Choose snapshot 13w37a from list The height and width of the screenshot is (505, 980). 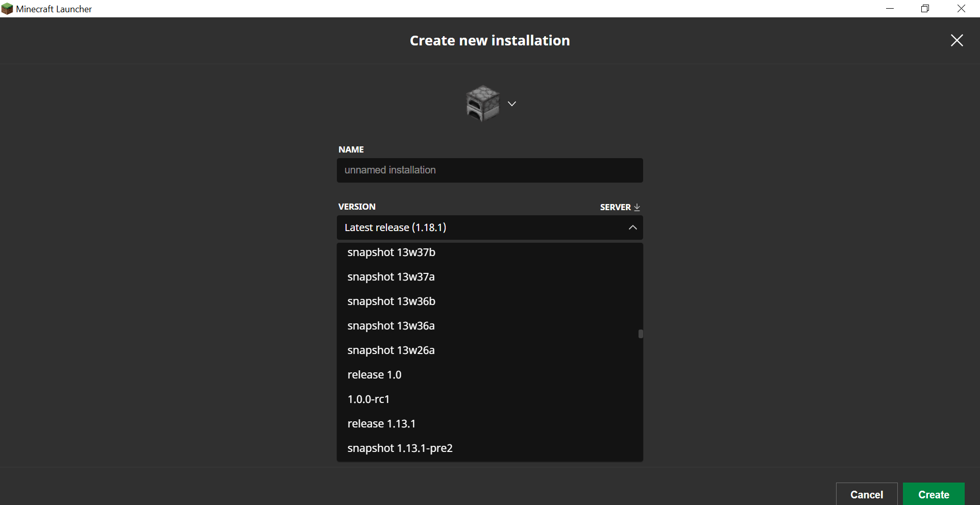coord(391,277)
